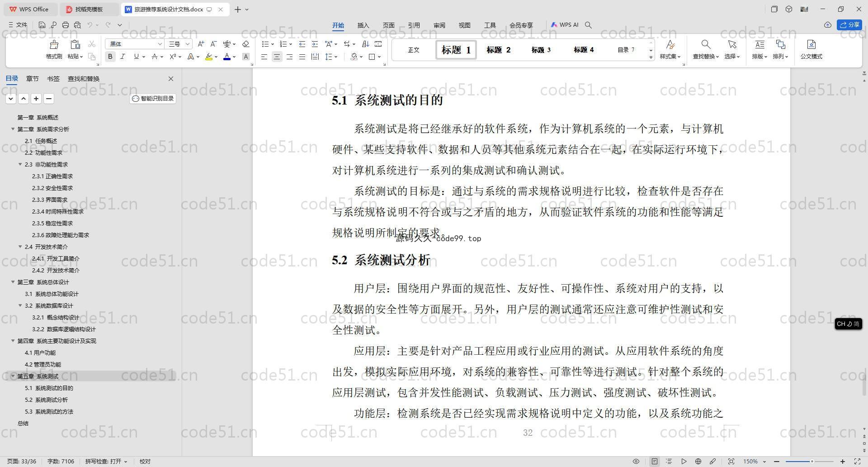The width and height of the screenshot is (868, 467).
Task: Open the font size dropdown showing 三号
Action: [x=188, y=44]
